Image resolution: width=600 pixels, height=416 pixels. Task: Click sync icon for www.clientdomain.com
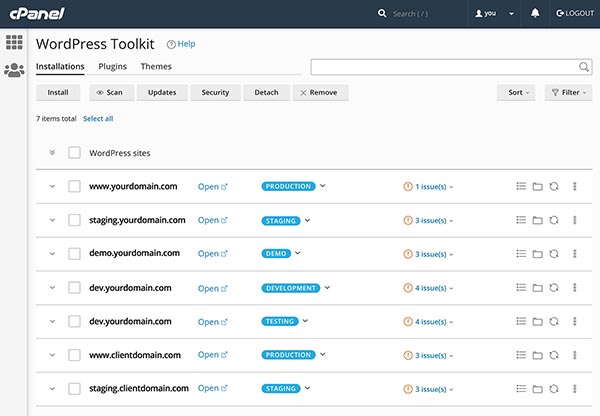click(554, 355)
